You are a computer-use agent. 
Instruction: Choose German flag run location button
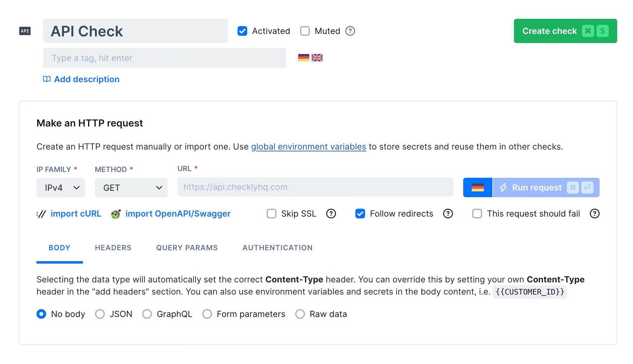(478, 187)
